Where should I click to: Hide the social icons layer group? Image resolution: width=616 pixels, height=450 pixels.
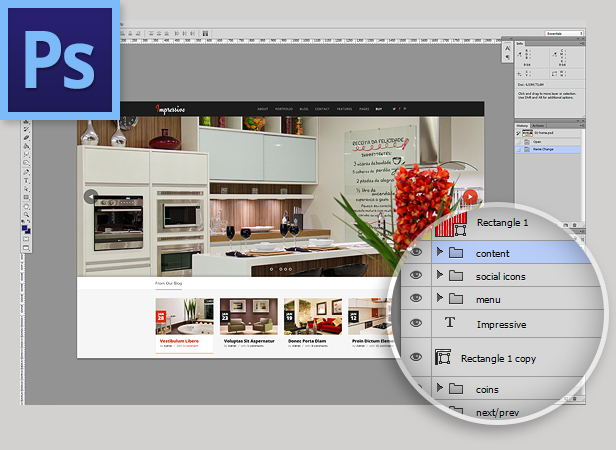point(416,275)
